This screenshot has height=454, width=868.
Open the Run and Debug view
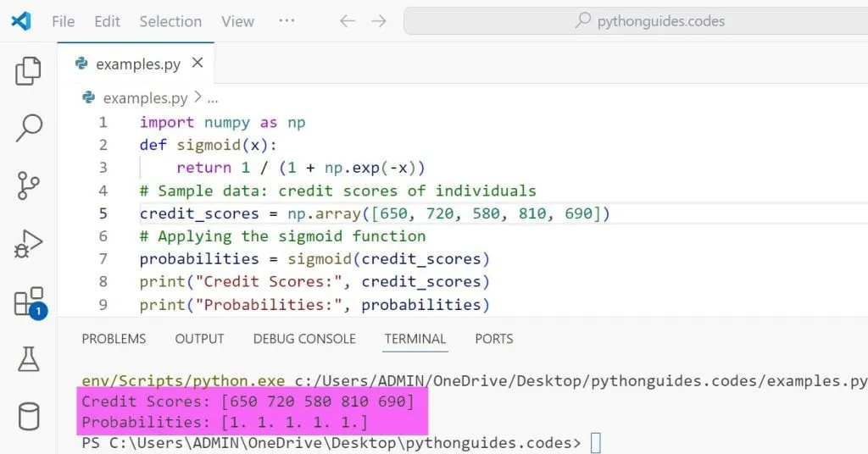pos(29,244)
